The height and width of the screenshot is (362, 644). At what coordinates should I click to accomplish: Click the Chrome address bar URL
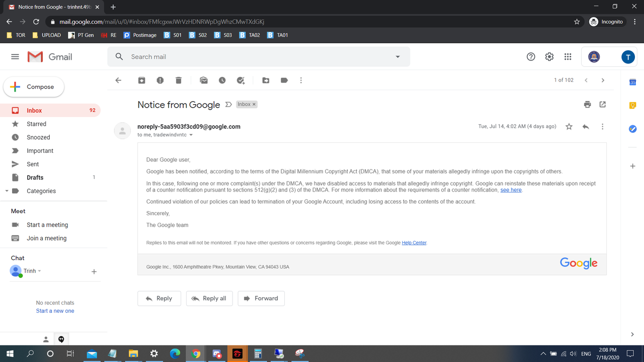coord(162,22)
